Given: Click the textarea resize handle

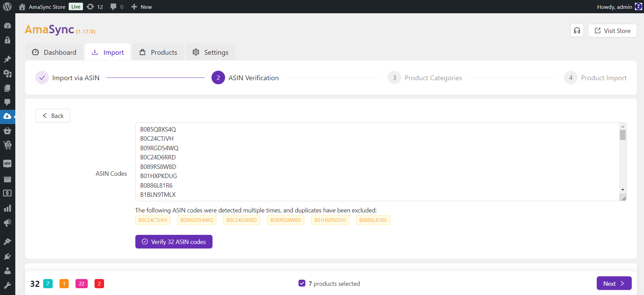Looking at the screenshot, I should click(624, 198).
